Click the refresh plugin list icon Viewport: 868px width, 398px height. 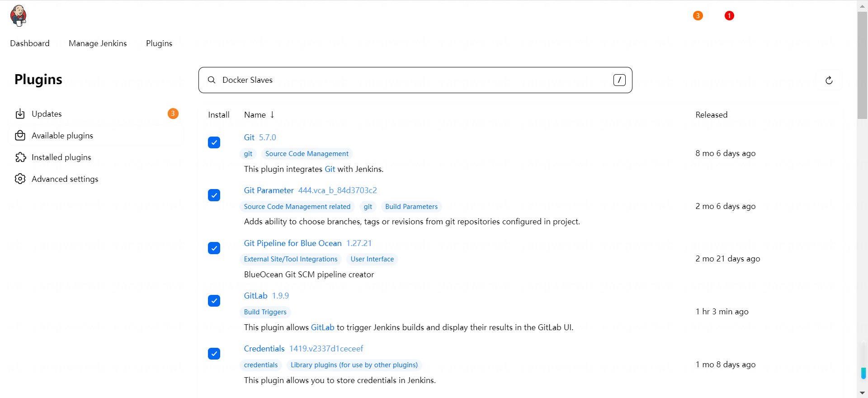[x=829, y=80]
